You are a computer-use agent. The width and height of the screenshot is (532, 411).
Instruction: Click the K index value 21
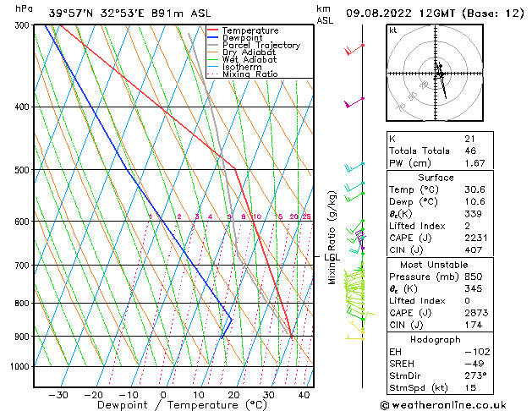pos(470,139)
